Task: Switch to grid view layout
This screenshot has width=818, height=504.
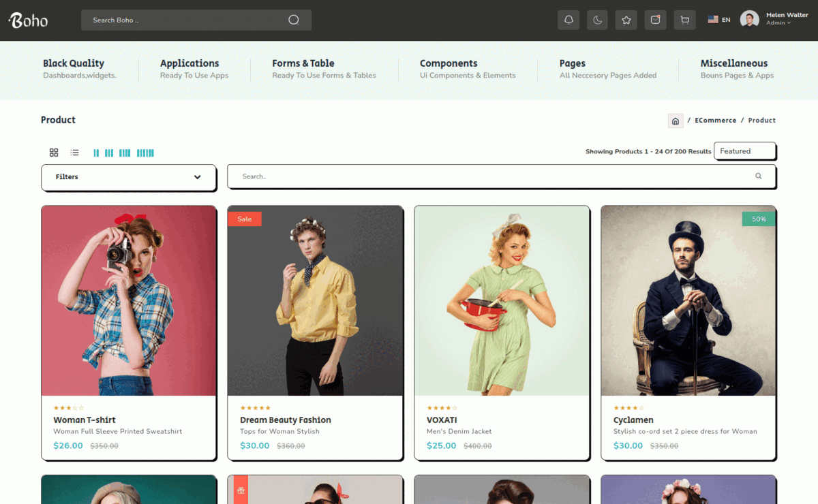Action: click(54, 153)
